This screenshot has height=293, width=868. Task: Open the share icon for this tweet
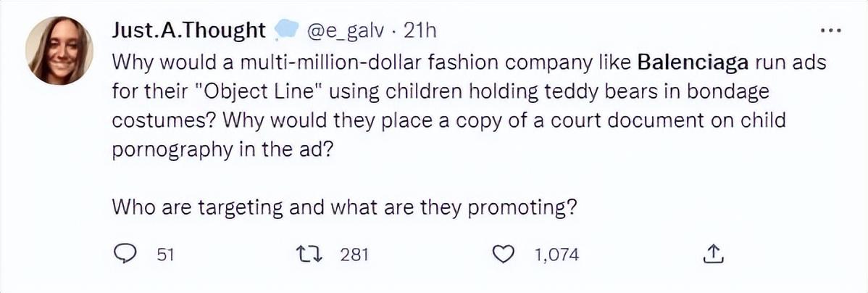click(x=713, y=254)
